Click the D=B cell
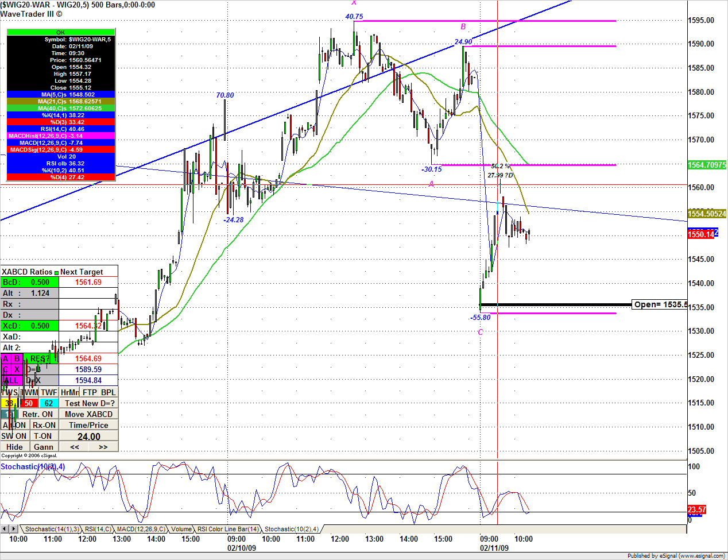Viewport: 728px width, 560px height. click(41, 369)
